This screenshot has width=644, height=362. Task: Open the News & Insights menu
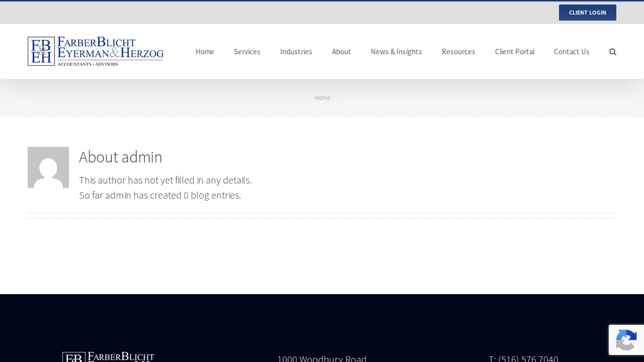(x=396, y=52)
